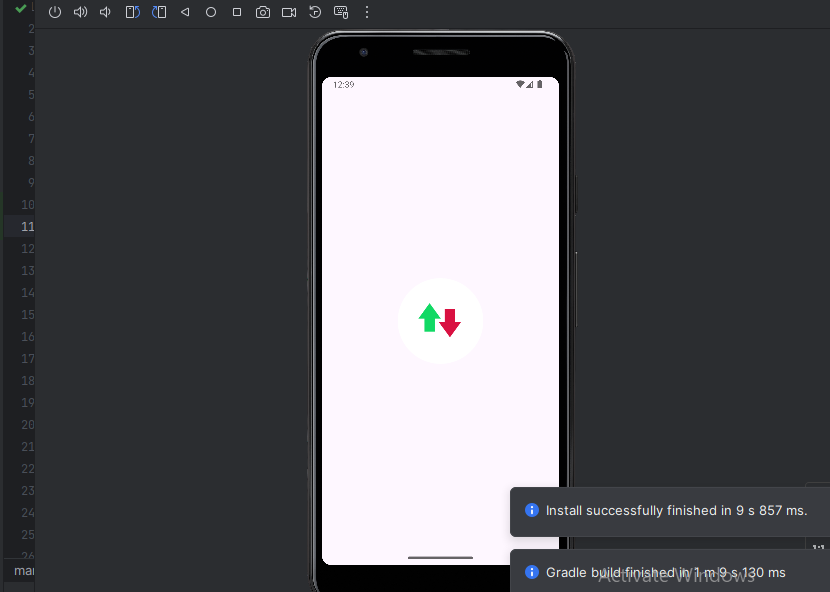Rotate the emulator left
This screenshot has height=592, width=830.
pyautogui.click(x=132, y=13)
